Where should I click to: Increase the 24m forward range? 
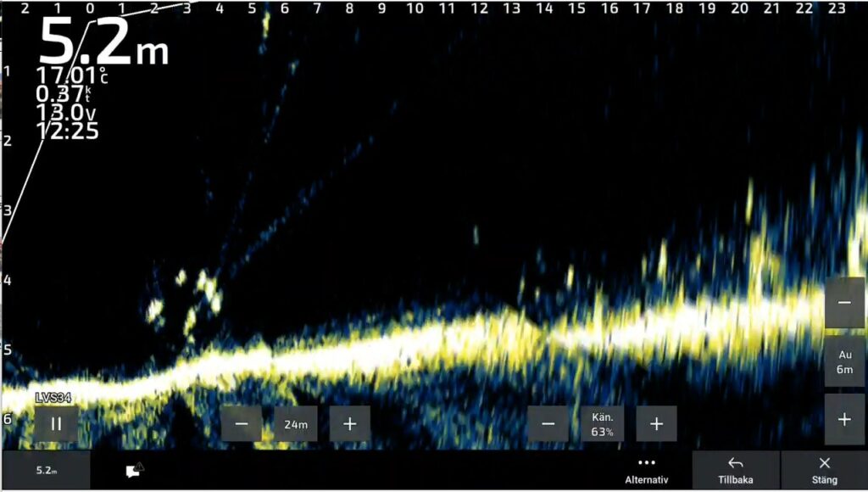coord(350,424)
